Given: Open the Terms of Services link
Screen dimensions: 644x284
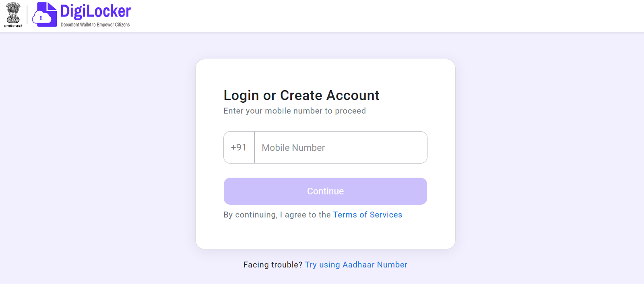Looking at the screenshot, I should point(367,215).
